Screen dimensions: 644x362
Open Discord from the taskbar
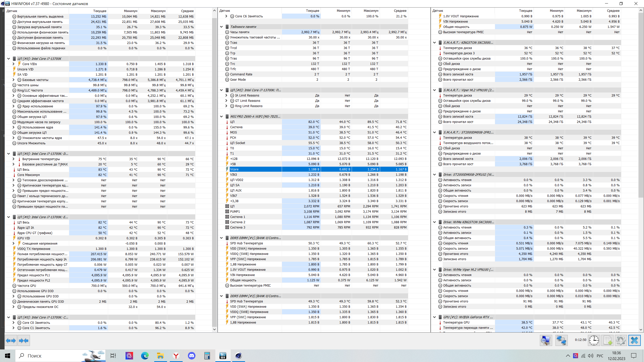tap(191, 356)
